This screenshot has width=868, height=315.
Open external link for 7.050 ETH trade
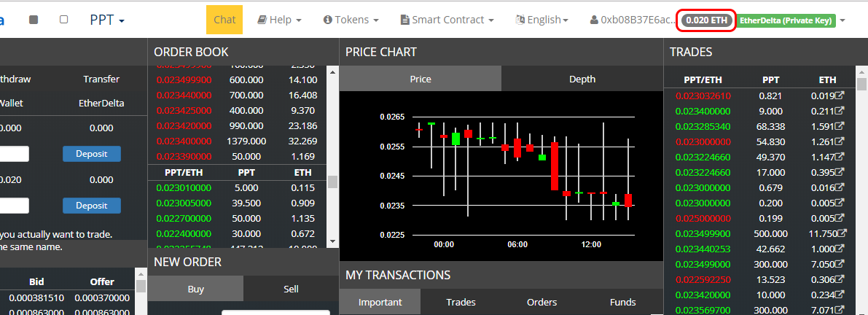pos(840,263)
